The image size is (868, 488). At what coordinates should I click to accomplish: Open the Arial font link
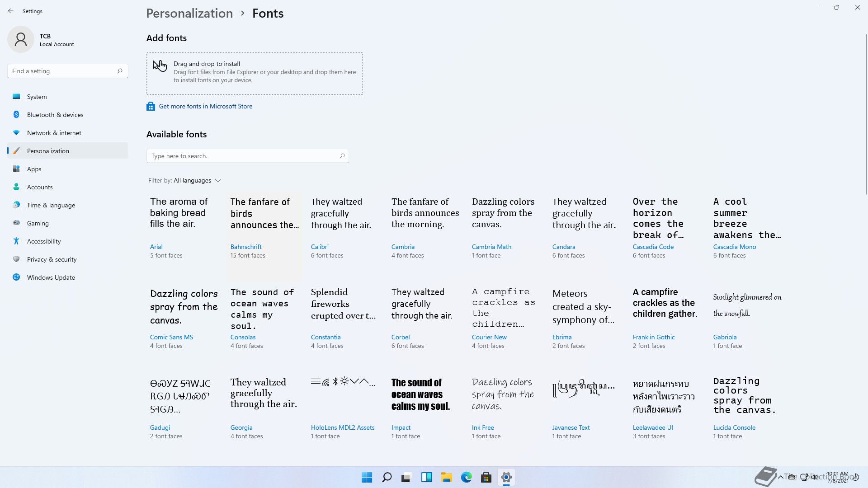[x=156, y=247]
